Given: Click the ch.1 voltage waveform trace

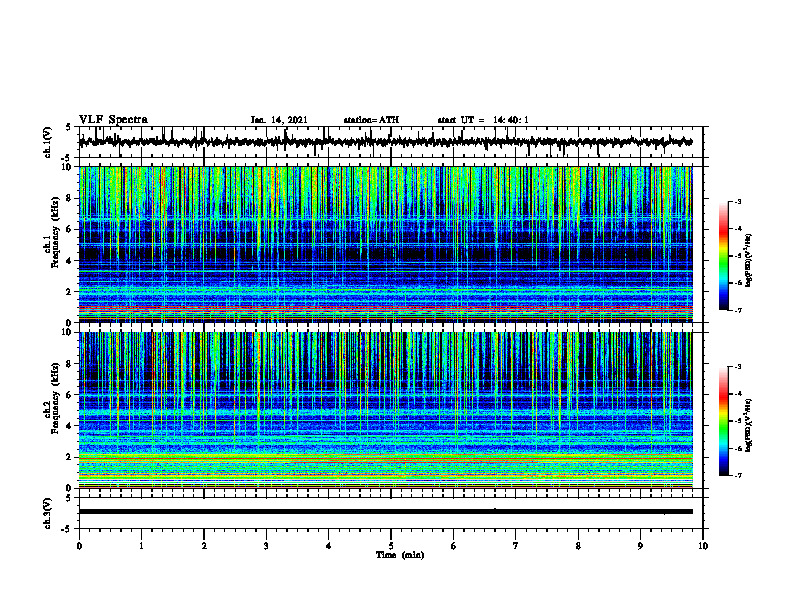Looking at the screenshot, I should pos(385,142).
